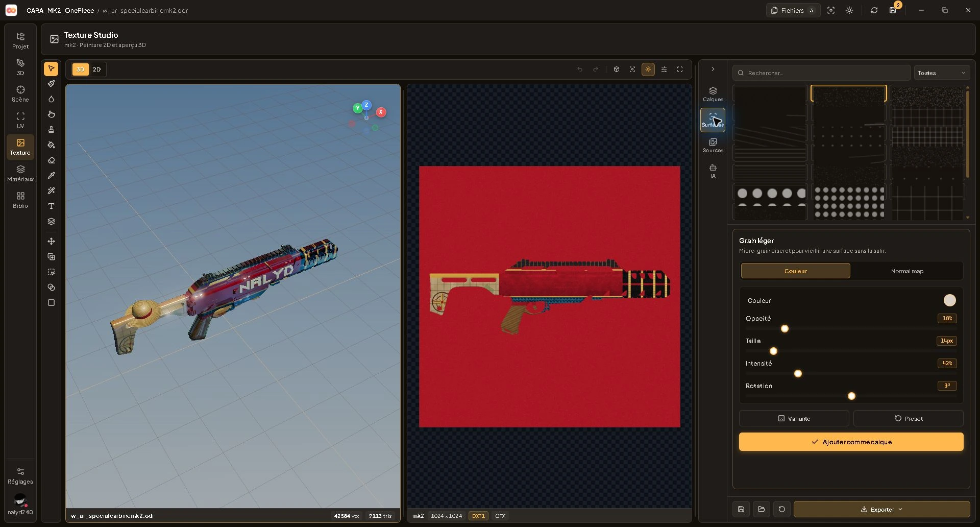980x527 pixels.
Task: Open the Exporter dropdown button
Action: tap(881, 509)
